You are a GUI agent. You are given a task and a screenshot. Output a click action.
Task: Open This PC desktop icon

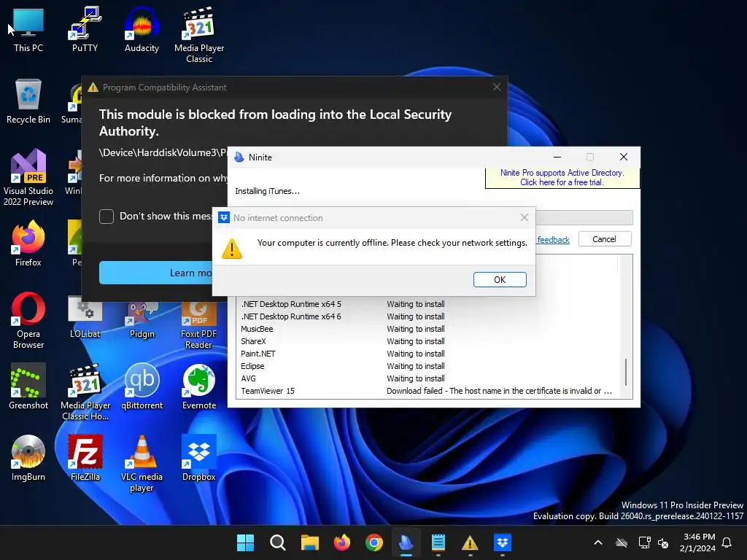coord(28,28)
